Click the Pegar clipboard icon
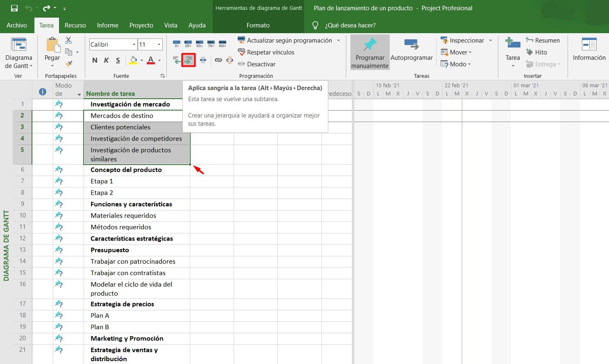Screen dimensions: 609x364 [52, 45]
